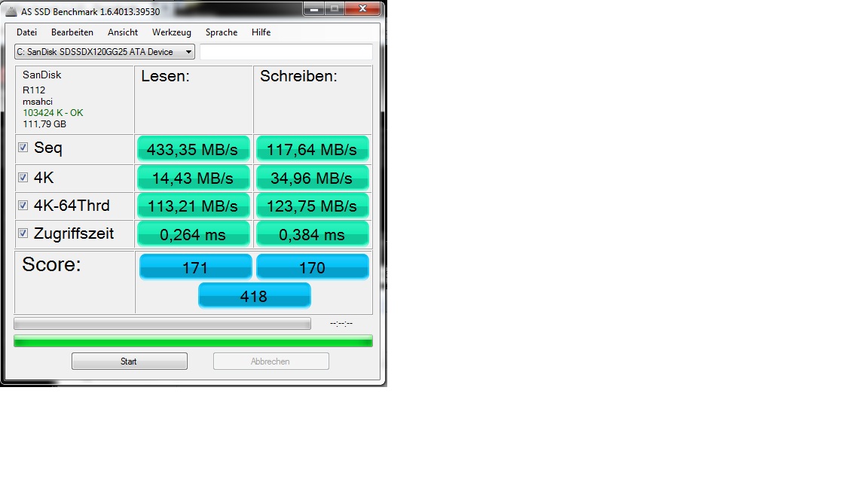Click the AS SSD Benchmark title bar icon
Image resolution: width=868 pixels, height=488 pixels.
(11, 12)
